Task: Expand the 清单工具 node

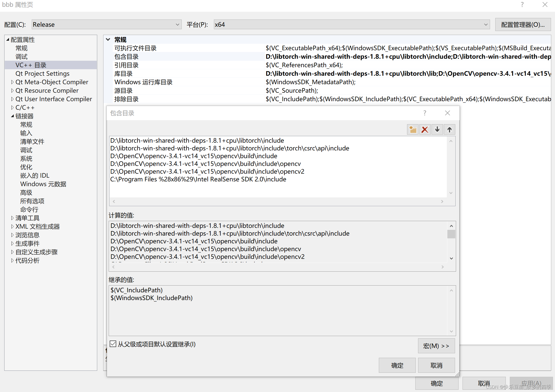Action: 12,218
